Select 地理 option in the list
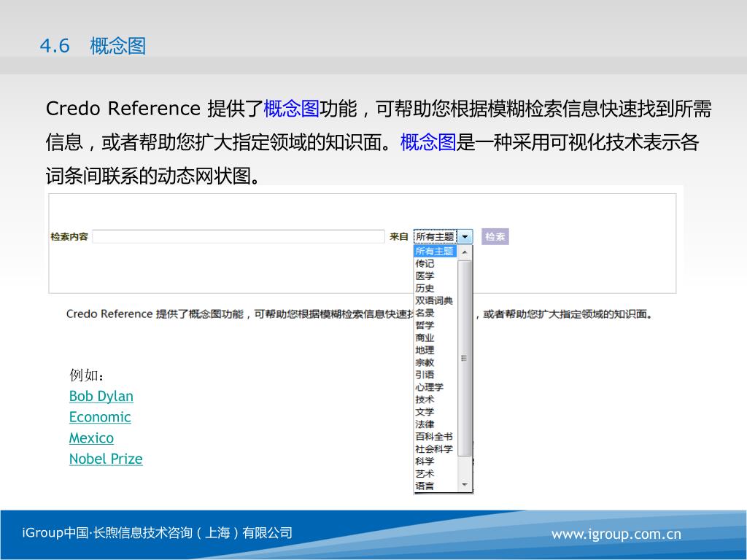The image size is (747, 560). coord(425,350)
